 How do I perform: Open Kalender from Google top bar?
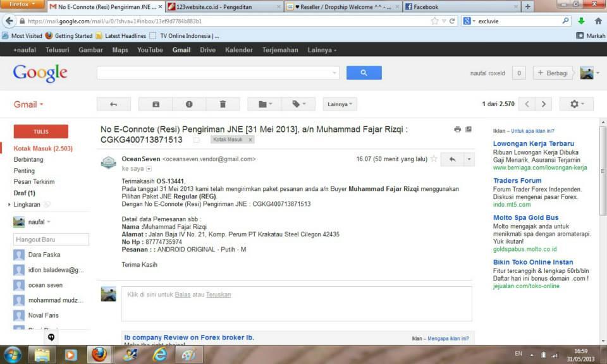[x=239, y=50]
